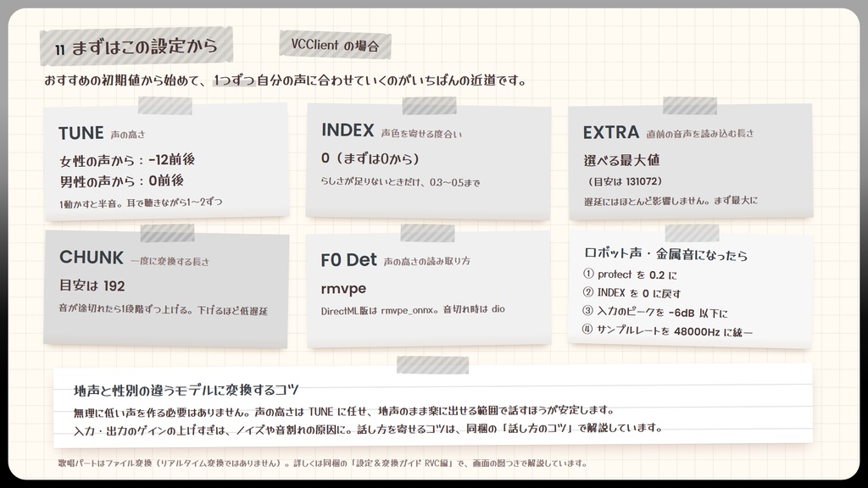The width and height of the screenshot is (868, 488).
Task: Click '遅延にはほとんど影響しません。まず最大に' note
Action: (671, 201)
